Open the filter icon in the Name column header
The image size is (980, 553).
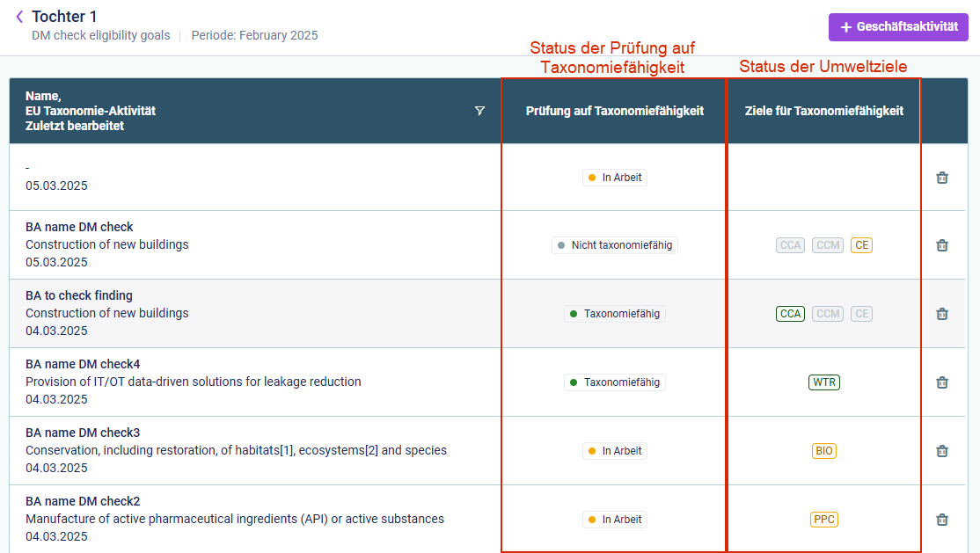[x=479, y=111]
